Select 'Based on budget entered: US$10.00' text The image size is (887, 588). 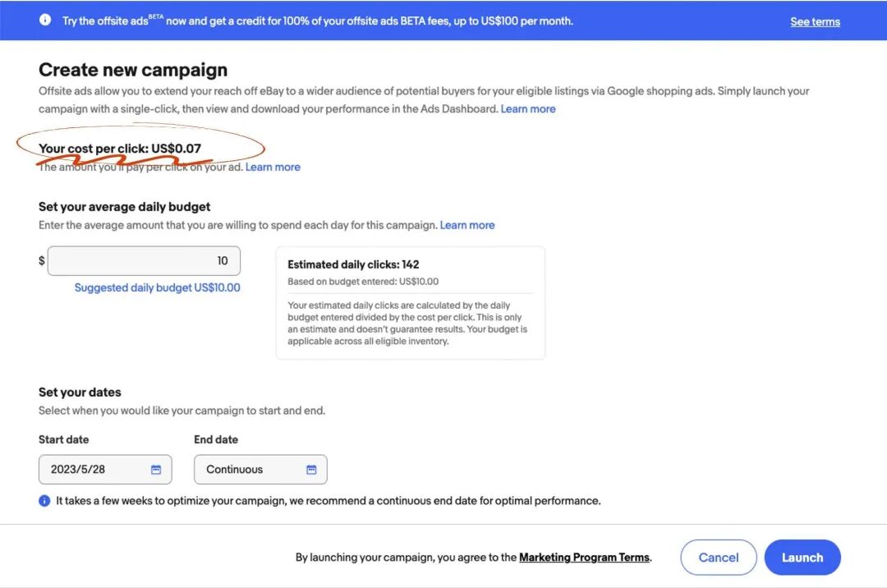coord(363,282)
